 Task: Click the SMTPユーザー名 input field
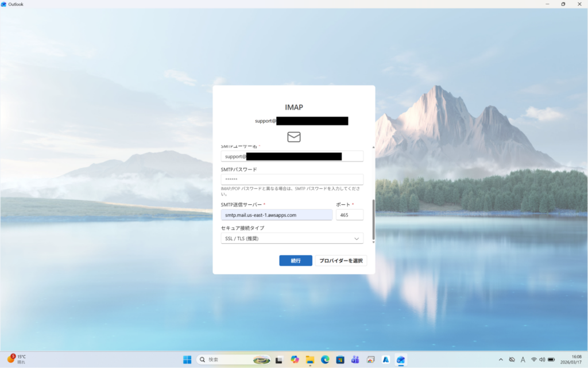(292, 156)
